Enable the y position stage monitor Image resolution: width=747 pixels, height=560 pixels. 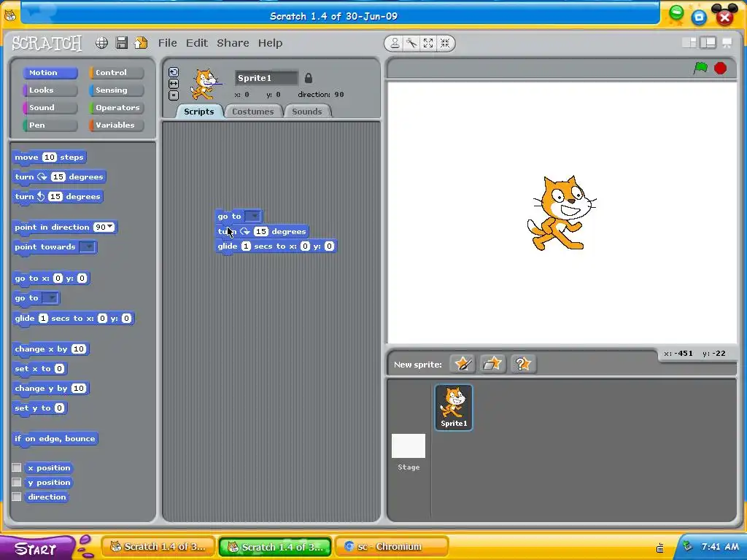pos(17,482)
